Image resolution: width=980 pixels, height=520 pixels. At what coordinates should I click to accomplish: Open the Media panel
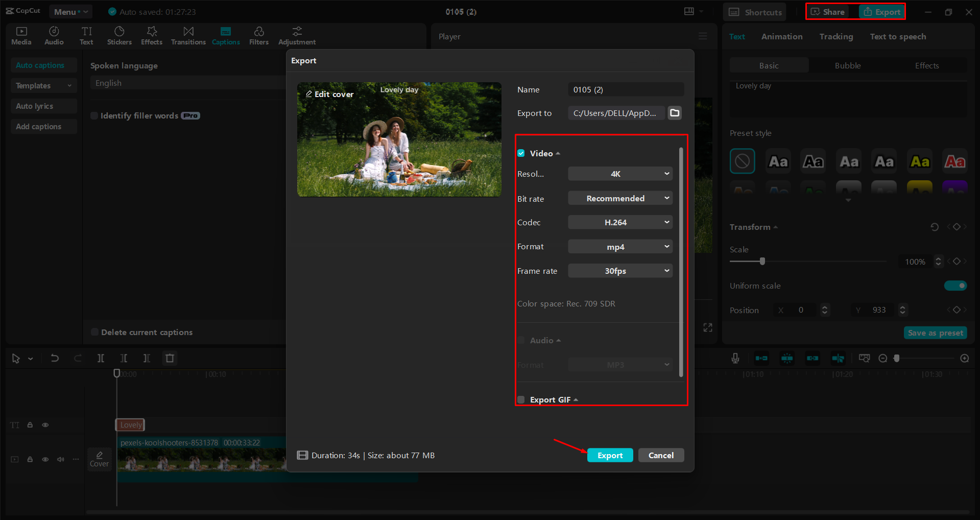[21, 35]
